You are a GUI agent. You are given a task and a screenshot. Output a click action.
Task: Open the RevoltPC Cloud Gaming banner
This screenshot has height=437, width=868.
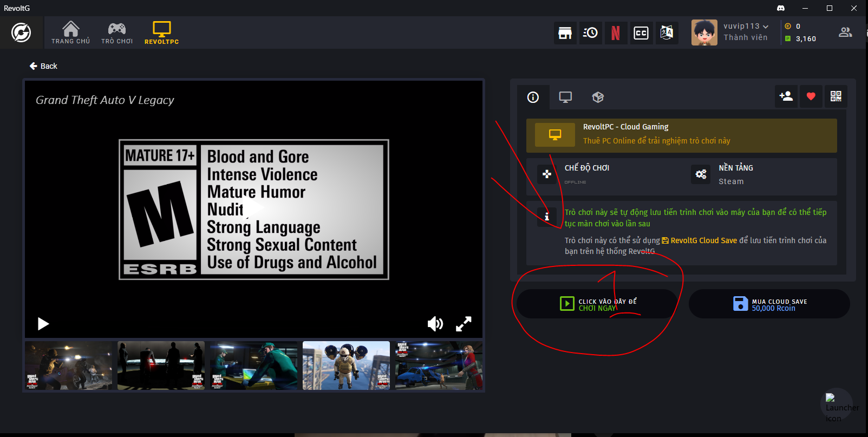(681, 135)
